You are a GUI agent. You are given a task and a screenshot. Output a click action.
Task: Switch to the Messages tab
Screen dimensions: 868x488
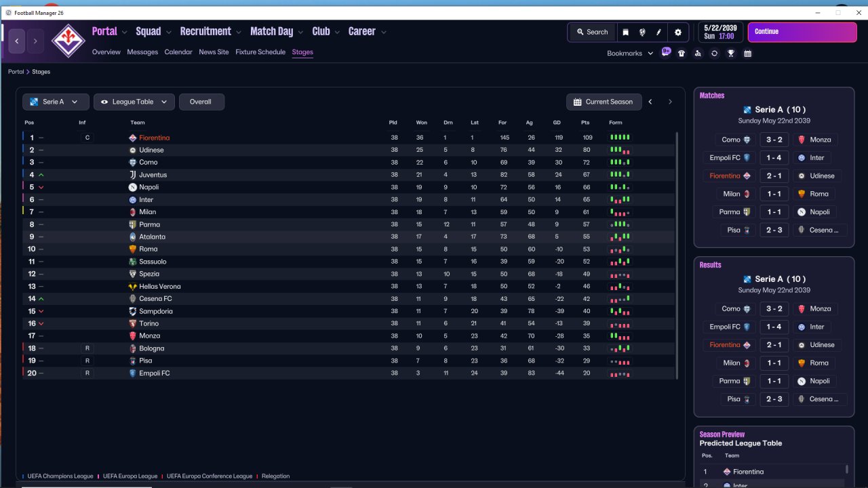coord(142,52)
